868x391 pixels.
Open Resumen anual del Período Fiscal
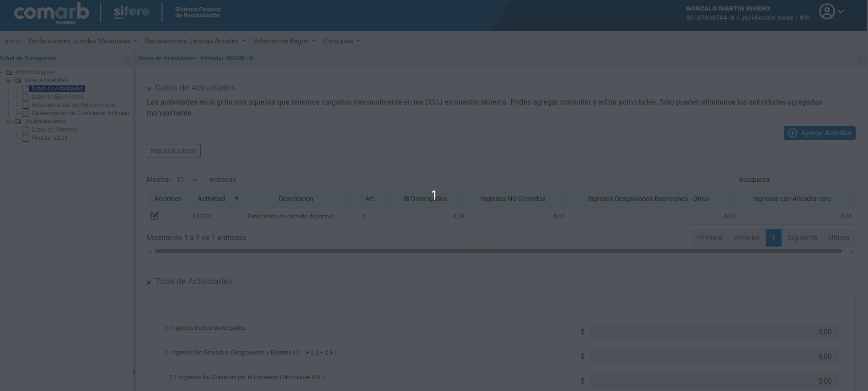pyautogui.click(x=74, y=105)
